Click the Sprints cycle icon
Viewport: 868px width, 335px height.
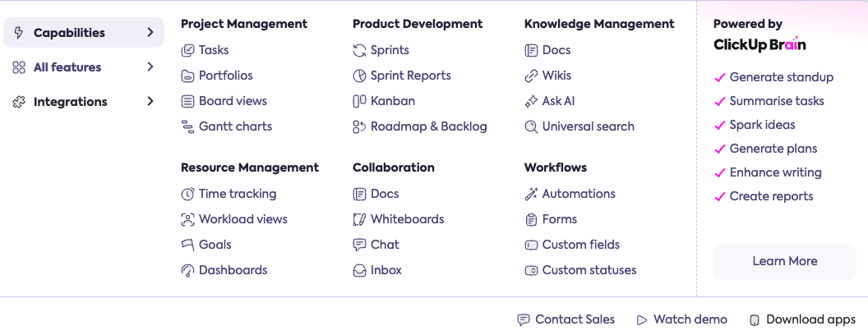click(359, 50)
